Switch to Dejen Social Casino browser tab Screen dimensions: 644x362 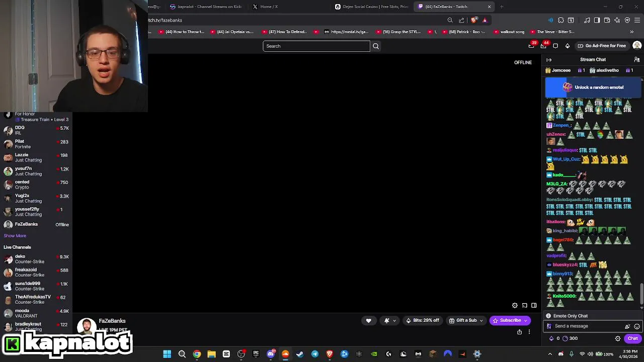(x=371, y=7)
